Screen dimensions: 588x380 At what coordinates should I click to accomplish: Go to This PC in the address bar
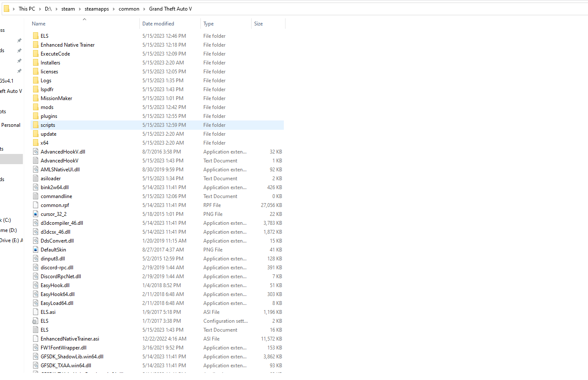[27, 9]
